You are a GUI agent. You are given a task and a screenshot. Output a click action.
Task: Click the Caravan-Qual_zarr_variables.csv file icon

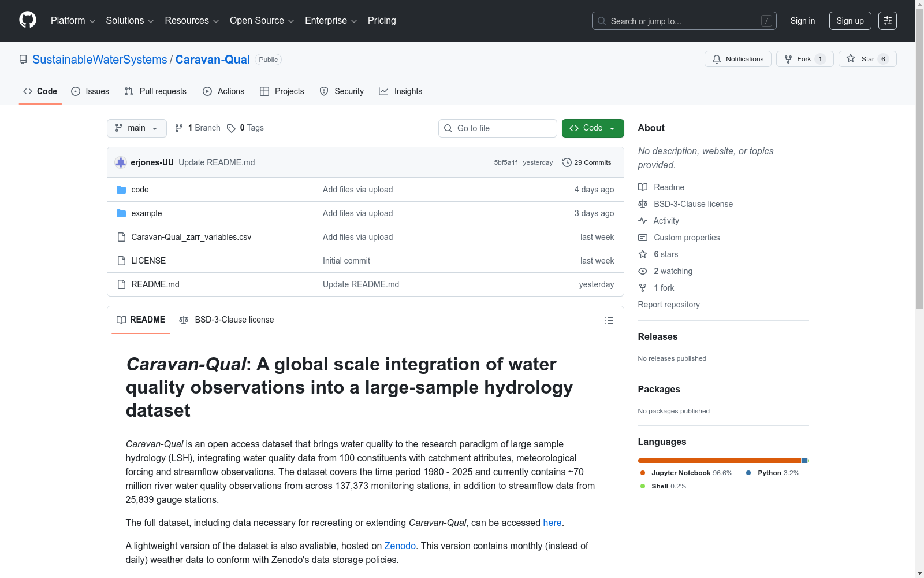click(121, 237)
